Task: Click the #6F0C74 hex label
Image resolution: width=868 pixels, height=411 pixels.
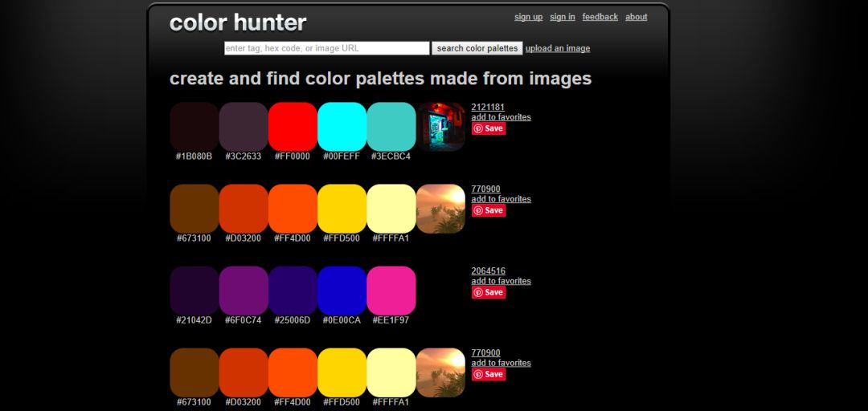Action: [243, 320]
